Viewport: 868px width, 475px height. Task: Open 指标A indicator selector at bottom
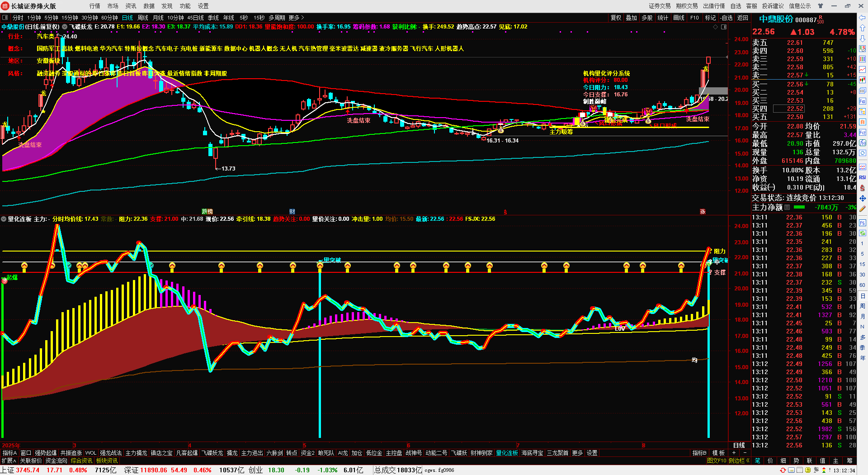[9, 453]
